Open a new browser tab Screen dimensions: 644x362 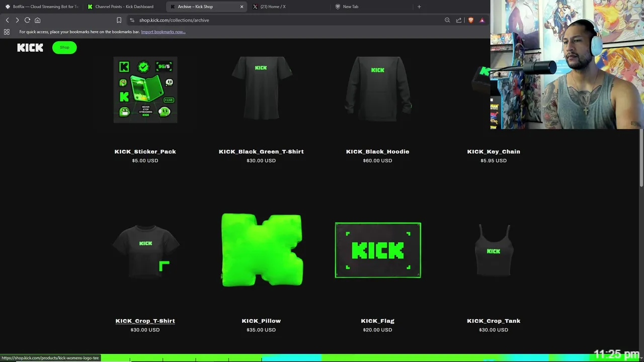pyautogui.click(x=419, y=7)
